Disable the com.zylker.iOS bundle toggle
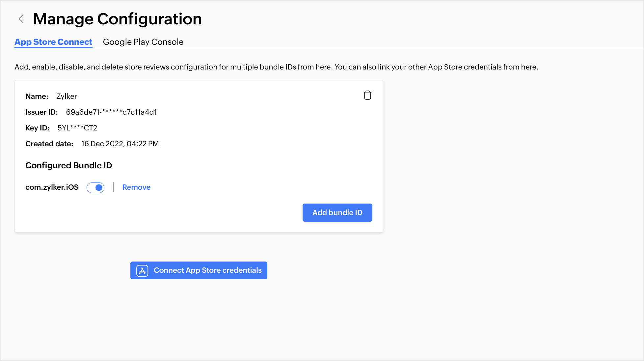 tap(95, 187)
